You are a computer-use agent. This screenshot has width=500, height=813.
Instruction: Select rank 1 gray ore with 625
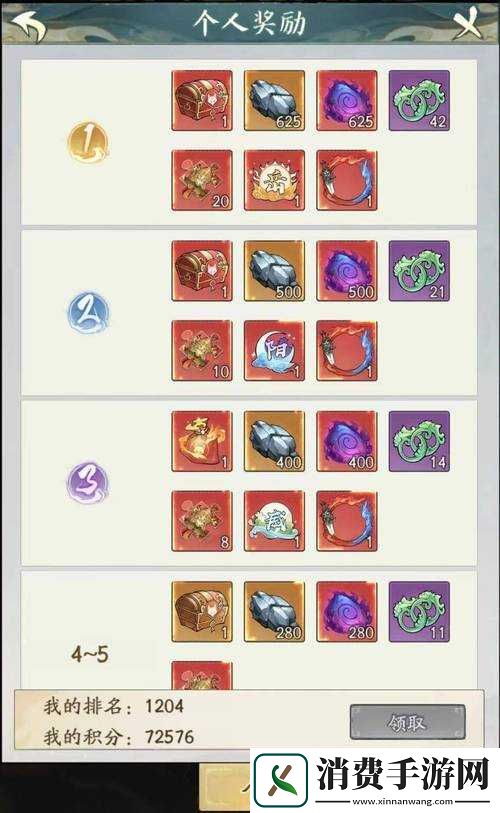[x=274, y=101]
